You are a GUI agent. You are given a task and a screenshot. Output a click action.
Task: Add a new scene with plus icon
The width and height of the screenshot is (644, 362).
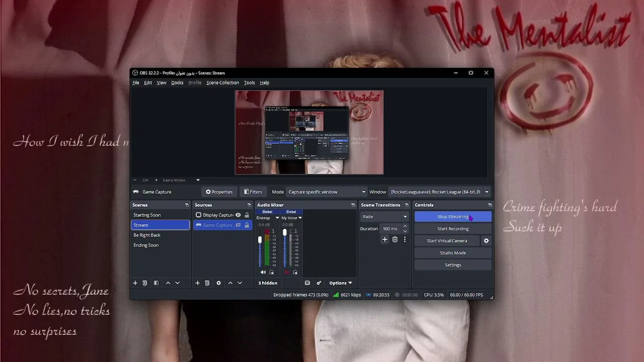click(x=135, y=283)
